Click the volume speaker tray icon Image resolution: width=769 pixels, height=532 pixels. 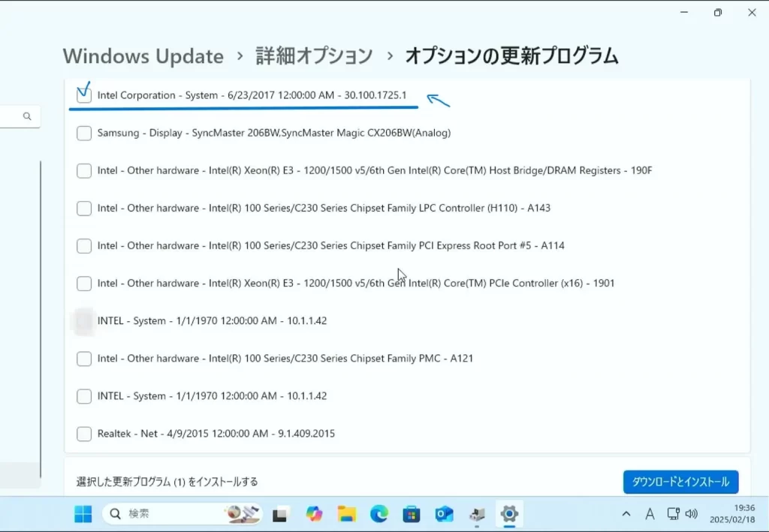tap(692, 514)
